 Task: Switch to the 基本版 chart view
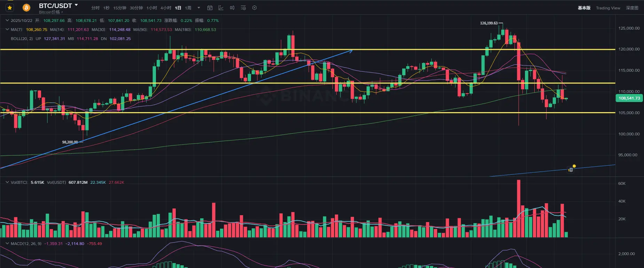tap(584, 8)
